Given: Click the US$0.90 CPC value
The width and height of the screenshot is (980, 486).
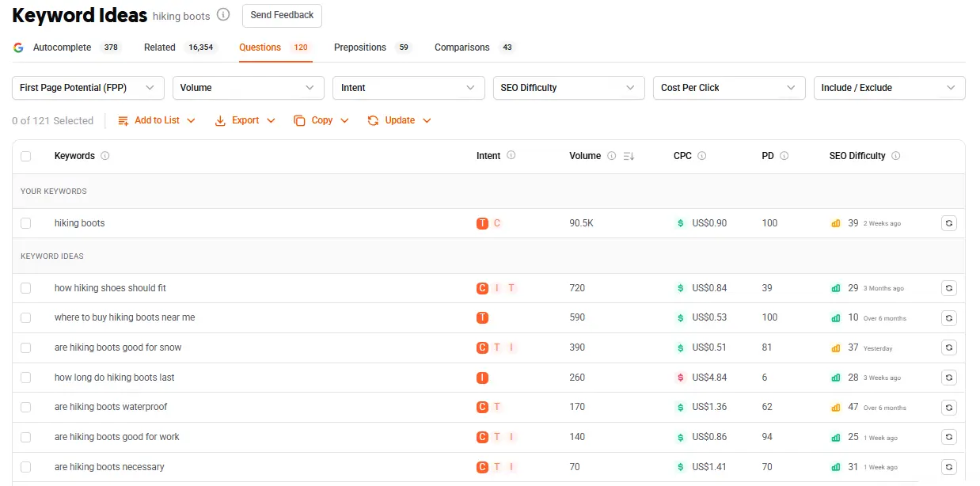Looking at the screenshot, I should [709, 223].
